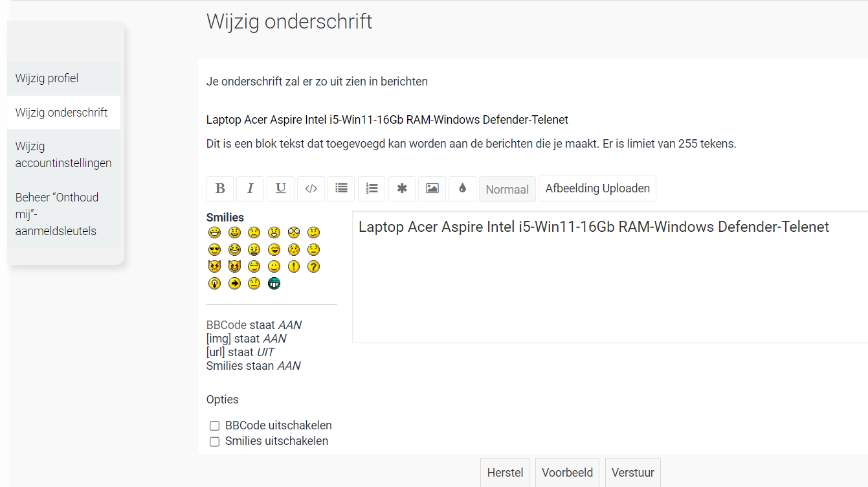Apply italic formatting
Viewport: 868px width, 487px height.
pyautogui.click(x=250, y=188)
